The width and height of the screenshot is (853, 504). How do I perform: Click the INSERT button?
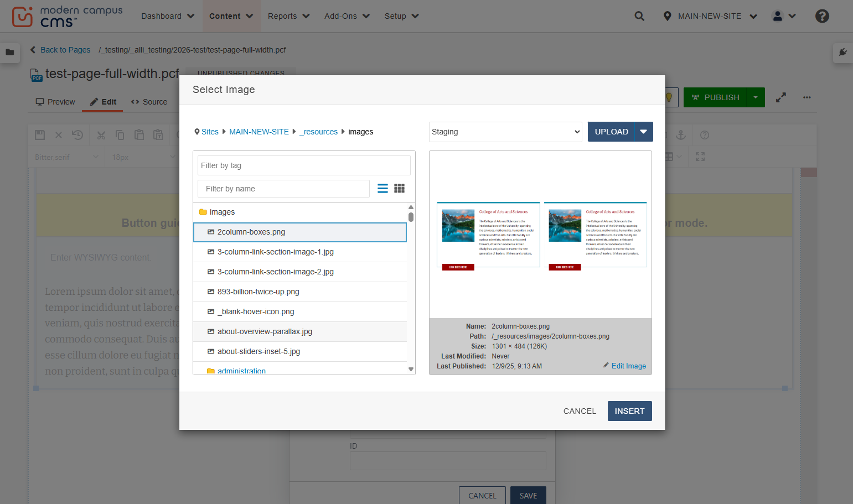pos(629,411)
